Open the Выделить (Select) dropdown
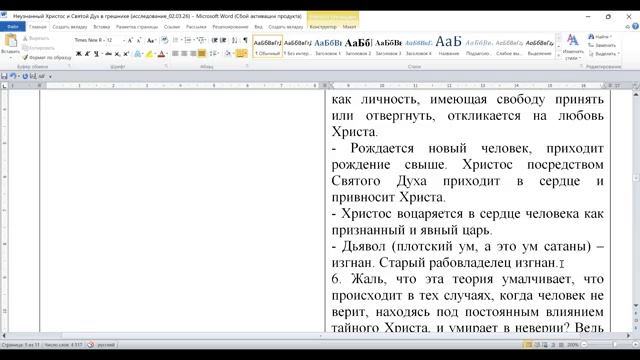 [604, 54]
